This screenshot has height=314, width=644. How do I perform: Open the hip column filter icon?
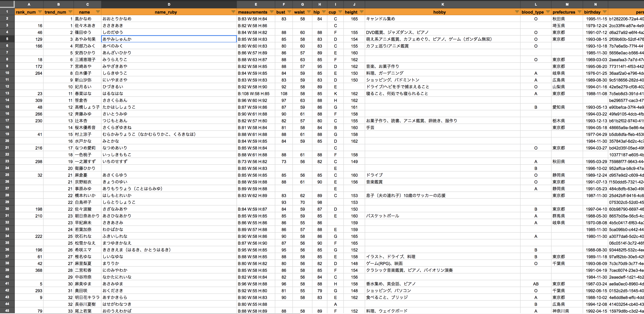pyautogui.click(x=324, y=12)
